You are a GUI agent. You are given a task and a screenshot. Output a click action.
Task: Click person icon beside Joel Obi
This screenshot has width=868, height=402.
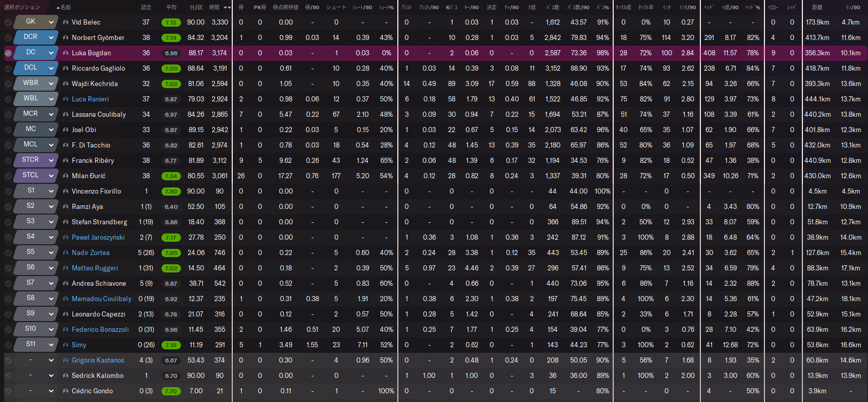click(x=66, y=130)
